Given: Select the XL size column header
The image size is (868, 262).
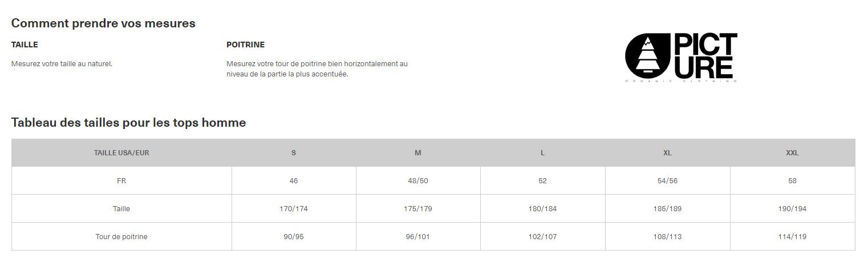Looking at the screenshot, I should coord(667,153).
